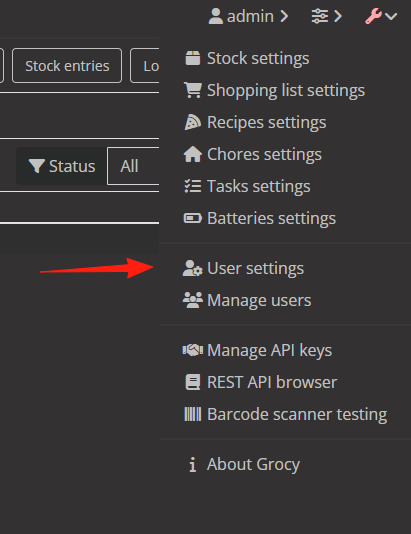This screenshot has width=411, height=534.
Task: Click the house icon for Chores settings
Action: click(193, 154)
